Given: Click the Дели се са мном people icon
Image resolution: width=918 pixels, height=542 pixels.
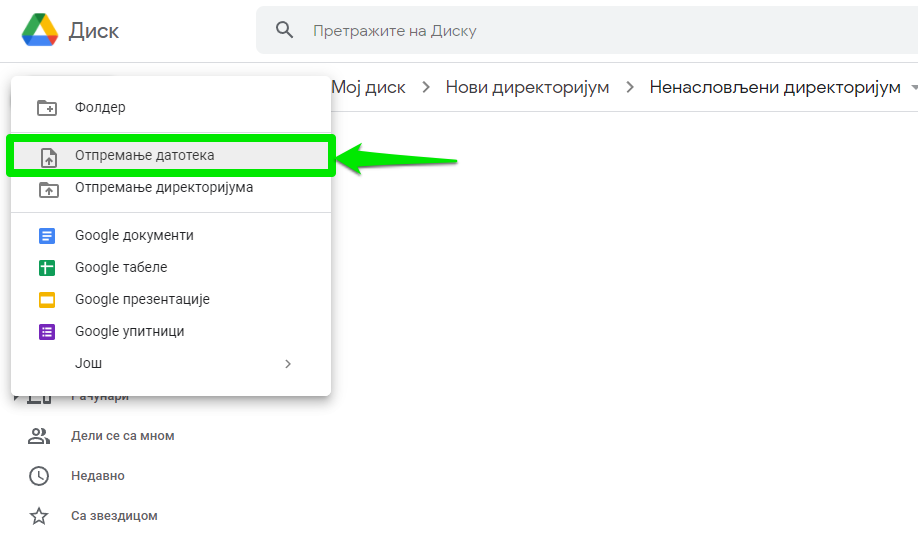Looking at the screenshot, I should (39, 436).
